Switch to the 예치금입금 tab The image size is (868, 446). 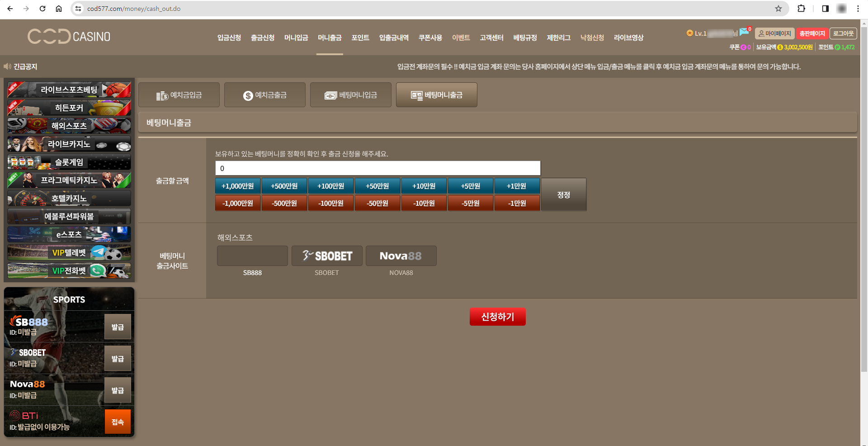point(179,95)
